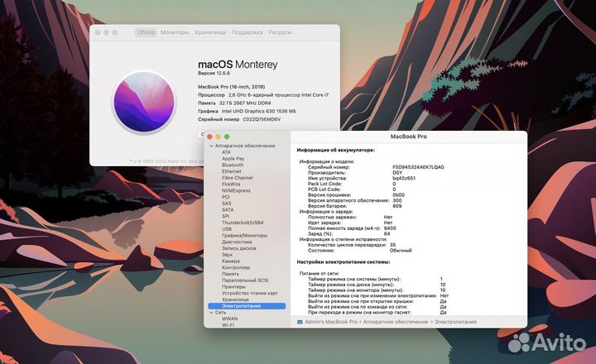The width and height of the screenshot is (596, 364).
Task: Open the Ресурсы tab
Action: (280, 32)
